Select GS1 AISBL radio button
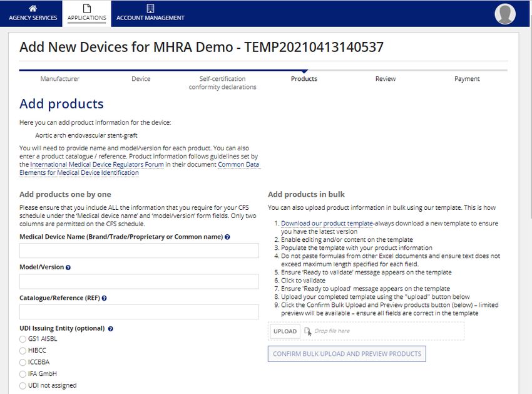 23,339
